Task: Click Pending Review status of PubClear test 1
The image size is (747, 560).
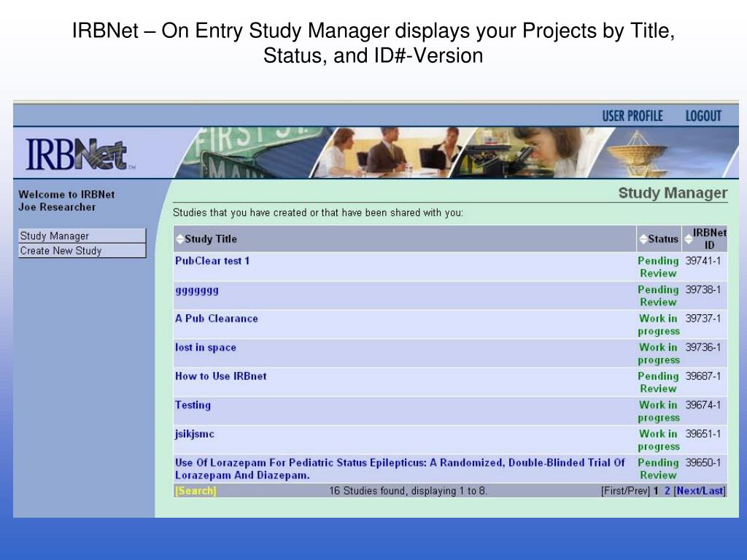Action: click(658, 267)
